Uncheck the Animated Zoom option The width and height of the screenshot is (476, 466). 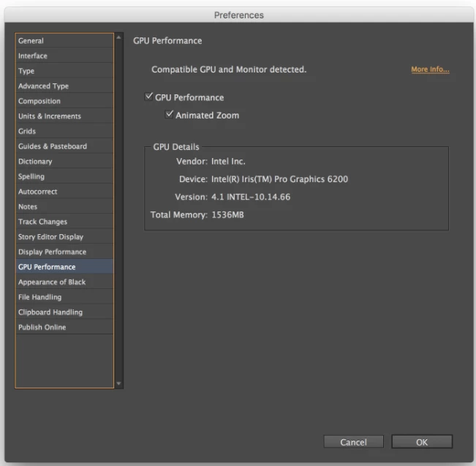click(169, 115)
